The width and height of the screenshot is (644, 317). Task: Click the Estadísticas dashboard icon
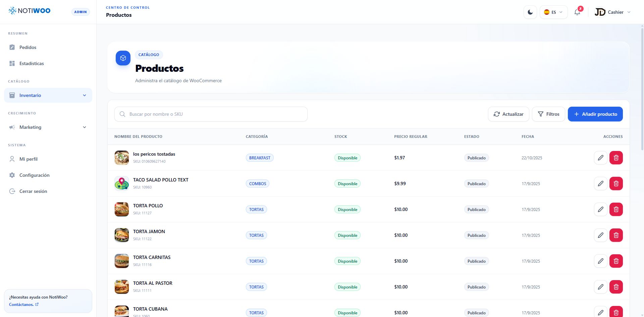point(12,63)
